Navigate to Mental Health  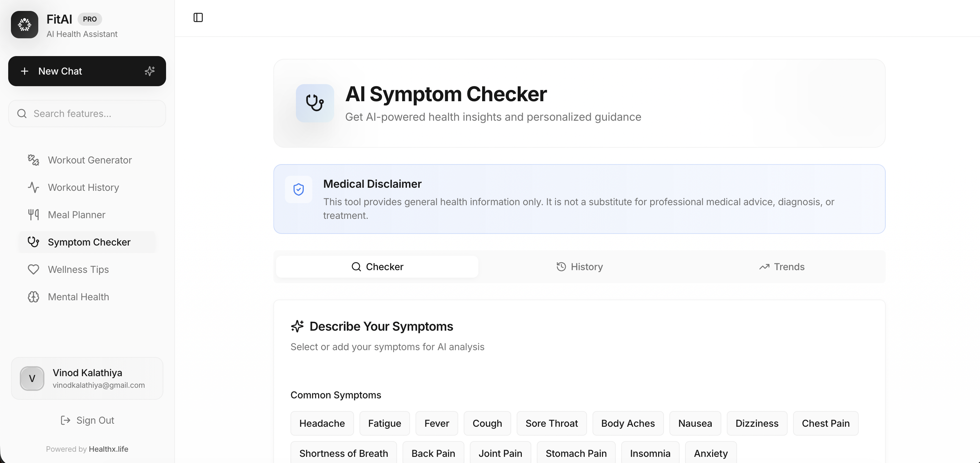(78, 297)
